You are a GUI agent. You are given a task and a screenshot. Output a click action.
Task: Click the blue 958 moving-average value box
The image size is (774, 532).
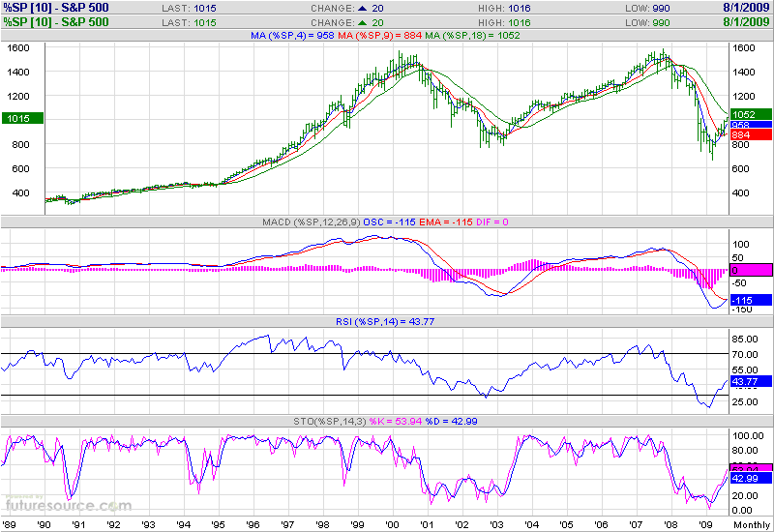point(751,125)
